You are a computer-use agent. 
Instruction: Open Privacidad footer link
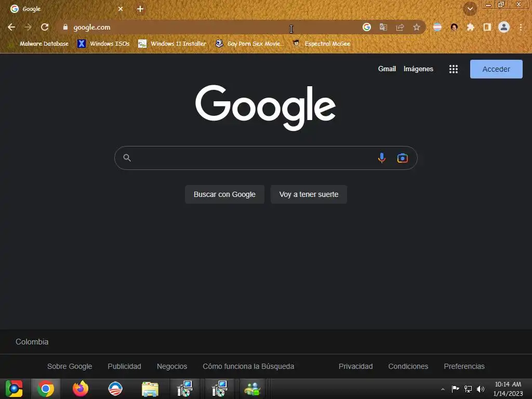coord(355,366)
